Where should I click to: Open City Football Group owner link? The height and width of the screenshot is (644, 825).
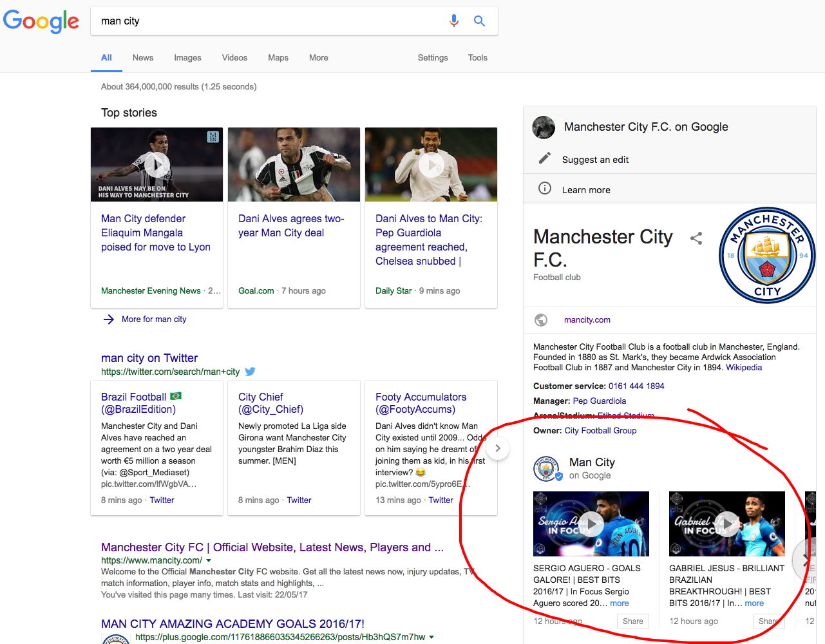(600, 431)
